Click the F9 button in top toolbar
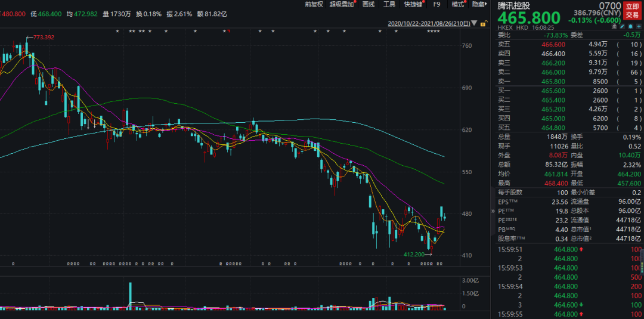Image resolution: width=644 pixels, height=319 pixels. click(436, 4)
